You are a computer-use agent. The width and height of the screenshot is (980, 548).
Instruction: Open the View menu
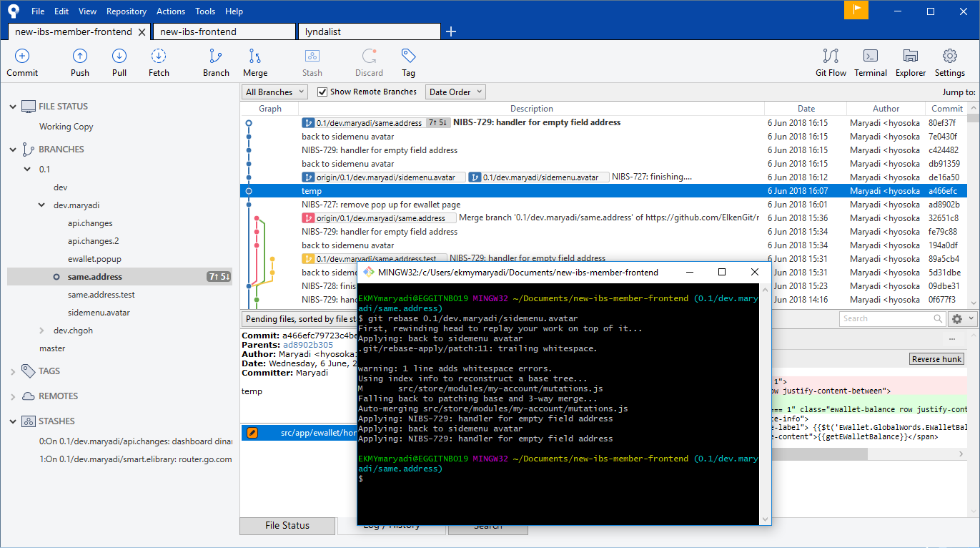[87, 11]
